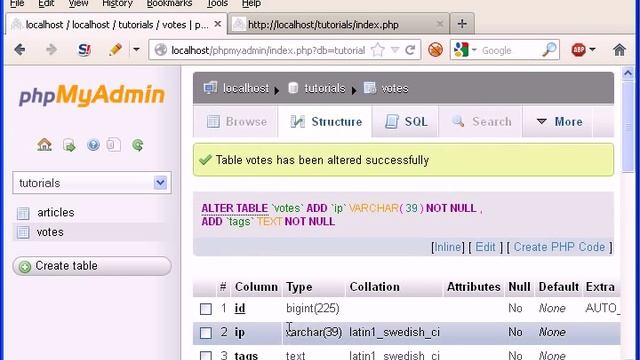Click the bigint(225) type cell

[x=313, y=308]
